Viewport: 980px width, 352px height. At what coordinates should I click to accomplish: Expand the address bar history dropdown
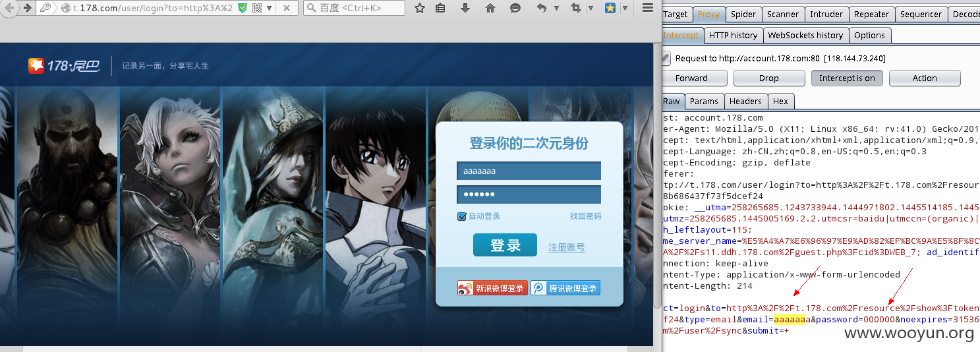269,9
